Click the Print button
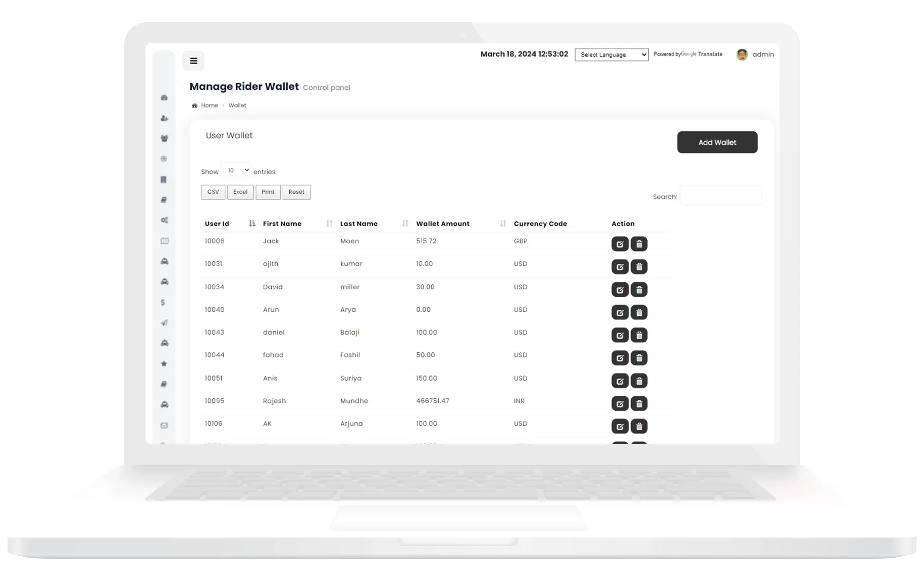The height and width of the screenshot is (584, 924). click(268, 192)
